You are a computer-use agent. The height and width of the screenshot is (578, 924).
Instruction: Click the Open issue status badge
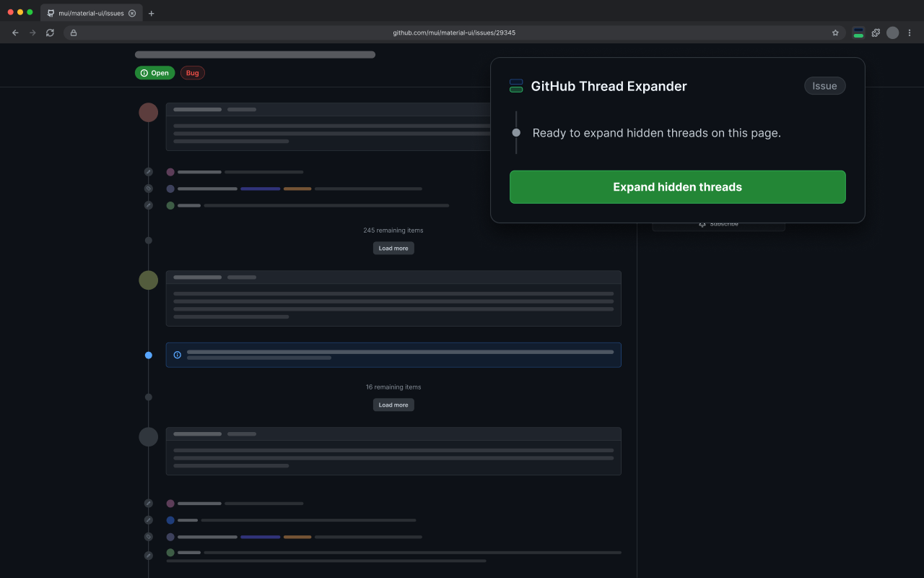(x=154, y=73)
